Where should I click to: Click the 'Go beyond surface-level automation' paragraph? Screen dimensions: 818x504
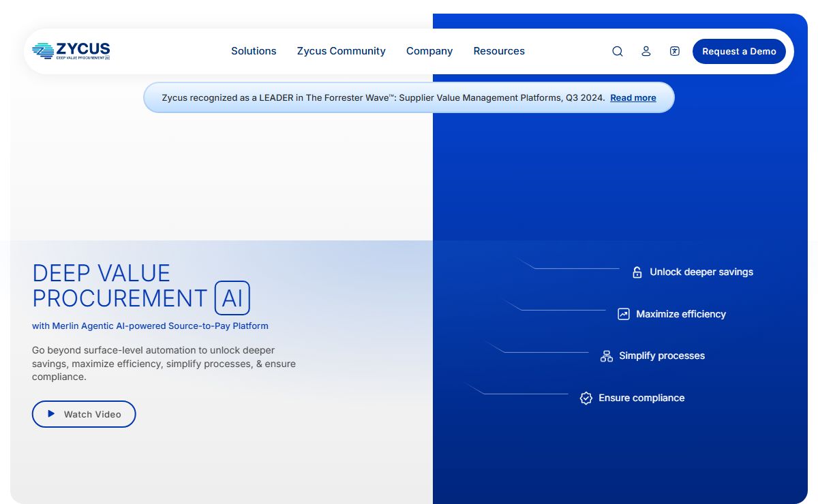pos(164,364)
